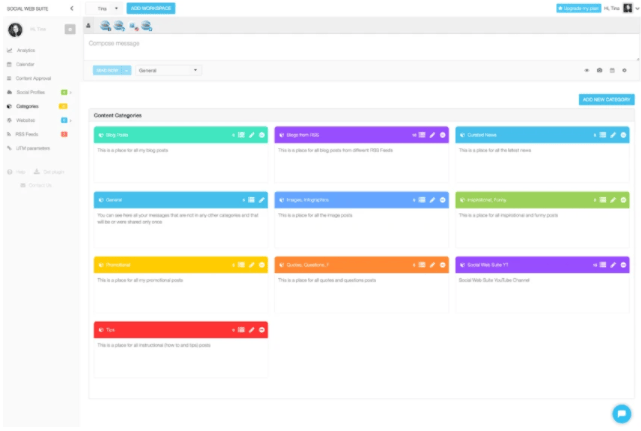The image size is (641, 431).
Task: Click the Upgrade my plan button
Action: pos(578,8)
